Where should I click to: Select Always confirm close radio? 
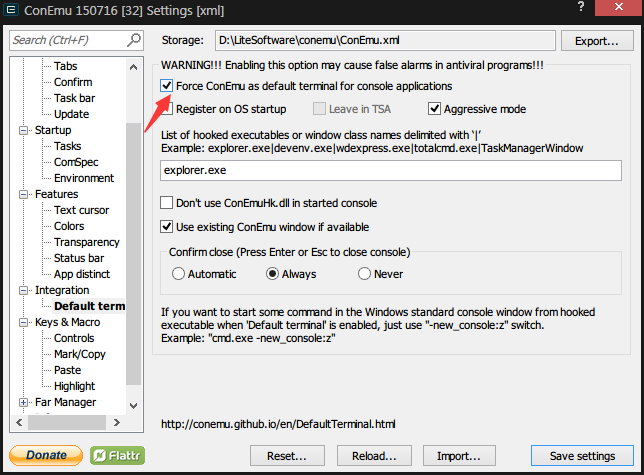pos(272,274)
